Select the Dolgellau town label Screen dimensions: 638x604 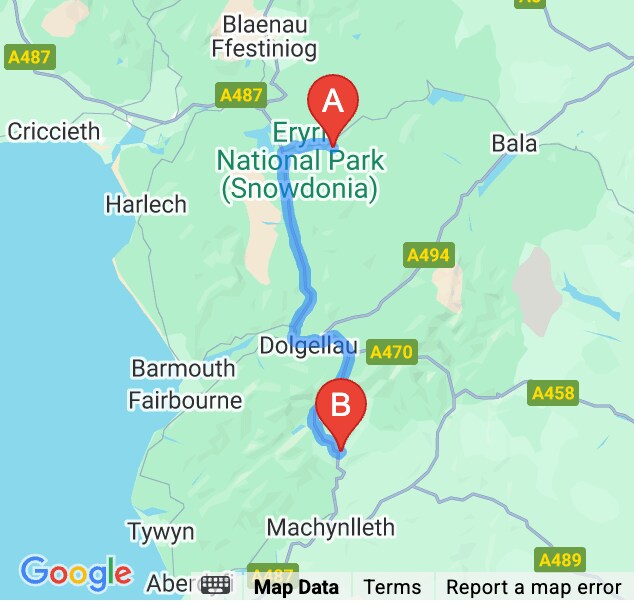(308, 346)
